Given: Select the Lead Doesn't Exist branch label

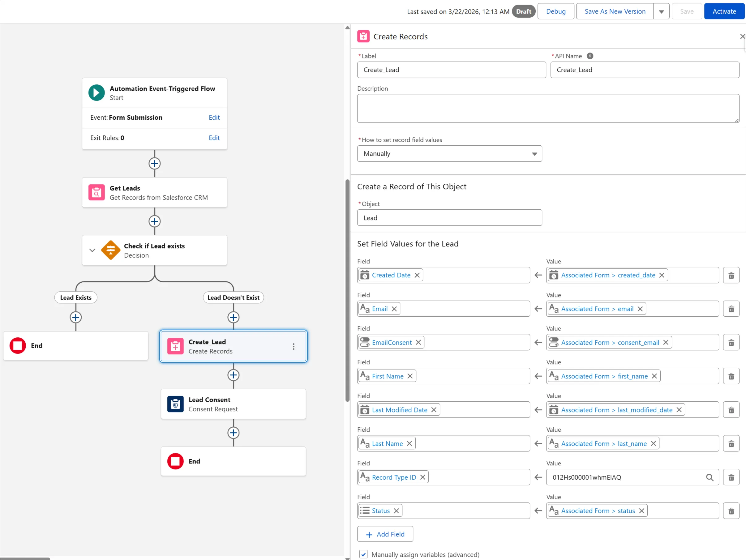Looking at the screenshot, I should click(234, 297).
